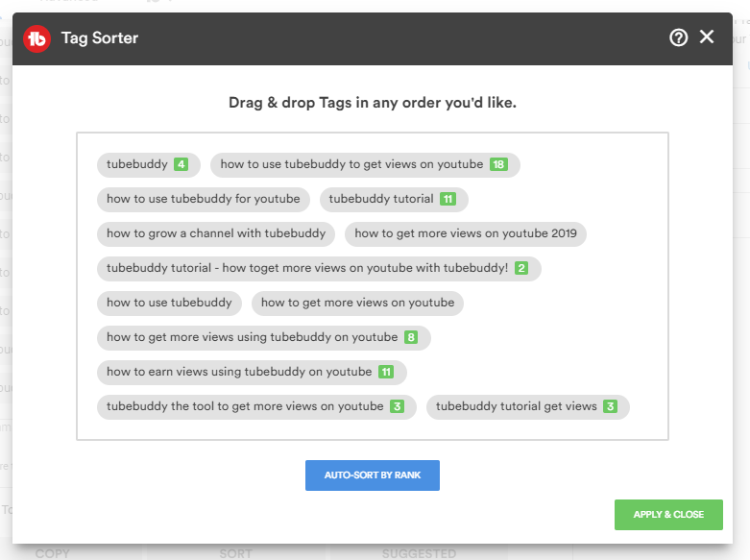Select the 'how to use tubebuddy' tag
This screenshot has height=560, width=750.
pos(169,303)
